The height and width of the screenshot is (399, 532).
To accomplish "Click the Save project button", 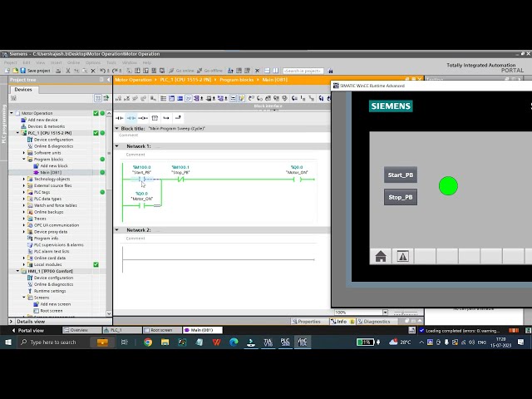I will coord(35,71).
